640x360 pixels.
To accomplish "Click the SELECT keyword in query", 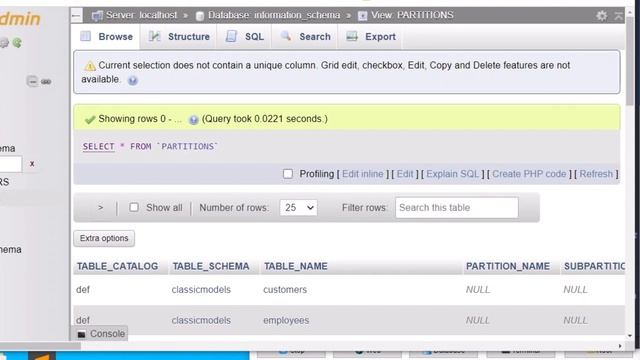I will point(98,147).
